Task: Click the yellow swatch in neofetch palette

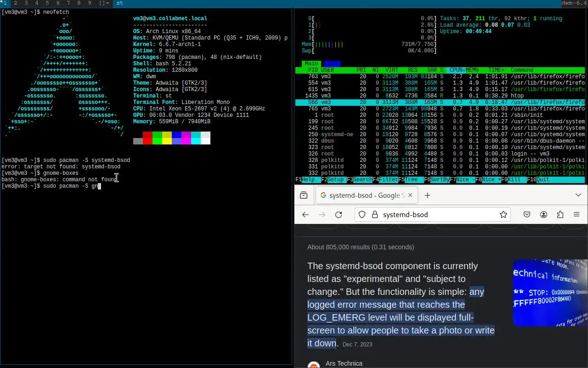Action: [167, 138]
